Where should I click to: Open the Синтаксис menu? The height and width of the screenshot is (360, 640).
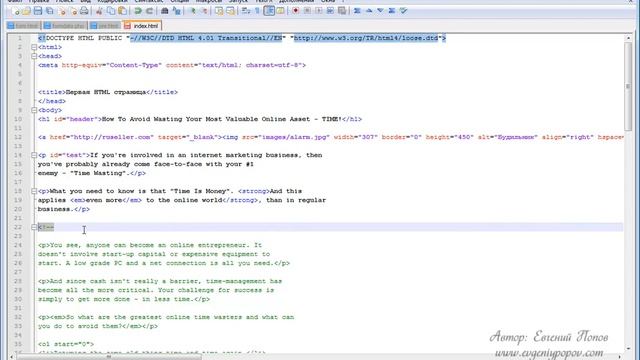(x=149, y=2)
